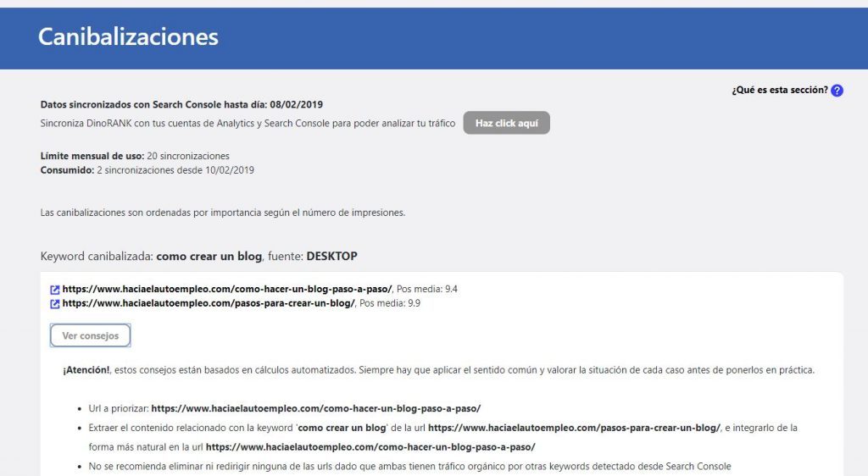Select the keyword 'como crear un blog' in heading
868x476 pixels.
209,256
